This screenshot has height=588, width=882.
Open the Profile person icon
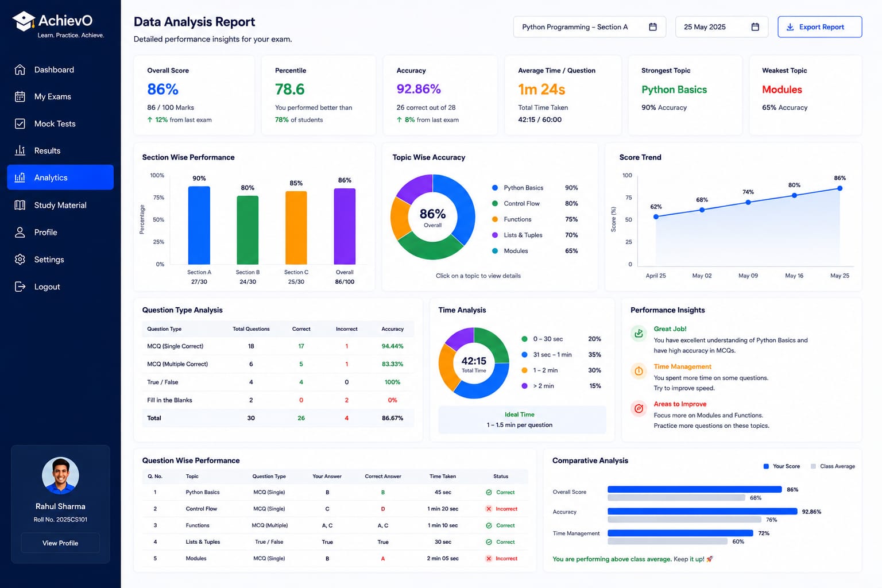pyautogui.click(x=20, y=232)
